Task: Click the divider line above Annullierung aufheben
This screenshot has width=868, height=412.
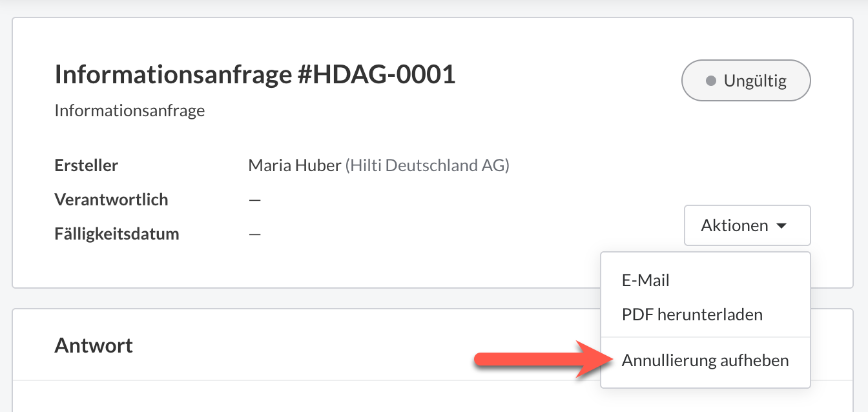Action: click(x=705, y=337)
